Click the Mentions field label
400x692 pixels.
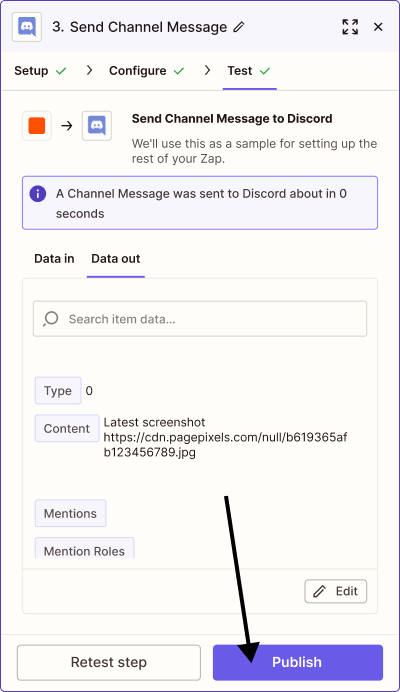point(70,513)
